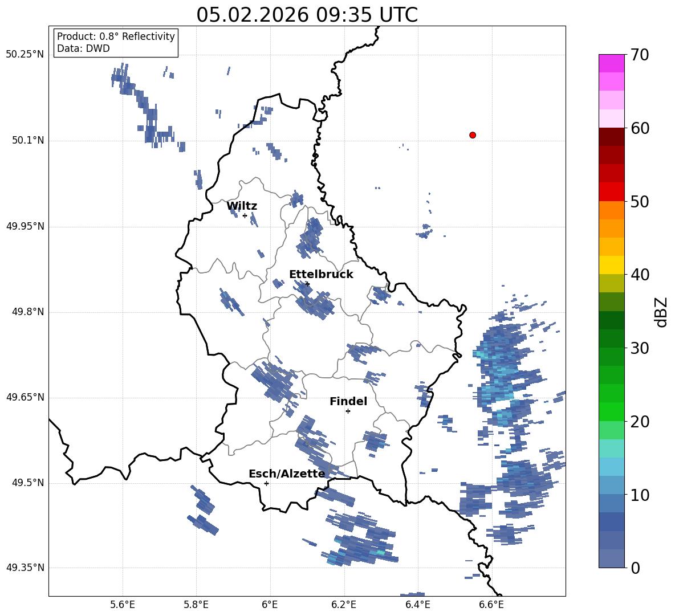Click the Findel station cross marker
675x616 pixels.
[348, 411]
